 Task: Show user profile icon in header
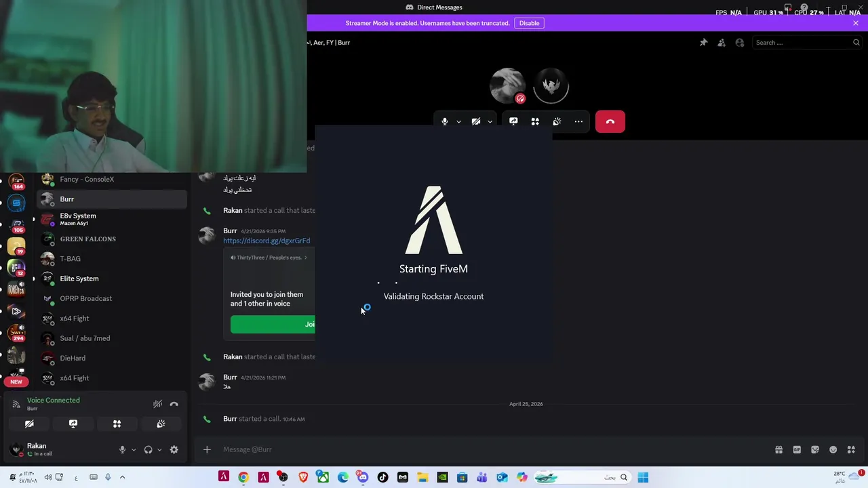(x=740, y=43)
